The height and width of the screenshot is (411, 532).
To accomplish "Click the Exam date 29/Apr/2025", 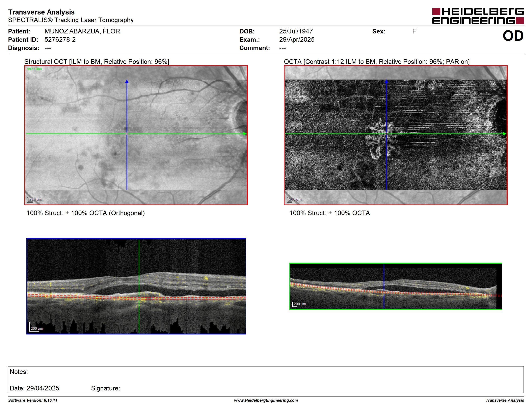I will click(297, 40).
